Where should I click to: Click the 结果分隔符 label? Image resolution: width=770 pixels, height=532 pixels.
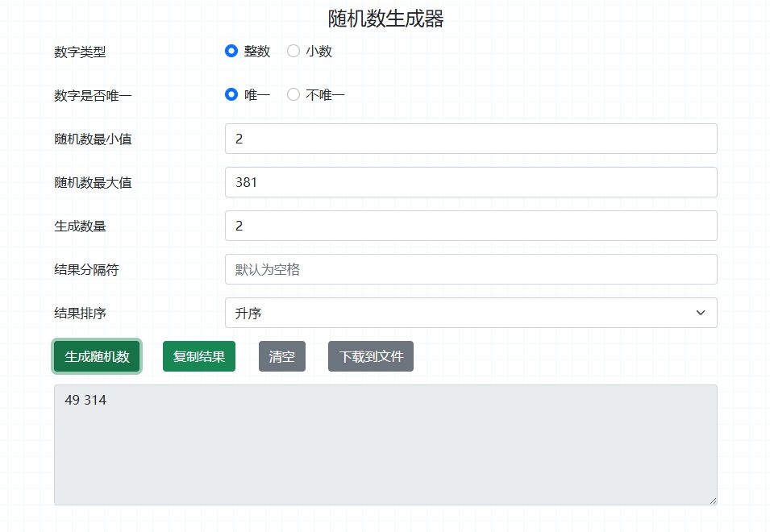click(86, 269)
